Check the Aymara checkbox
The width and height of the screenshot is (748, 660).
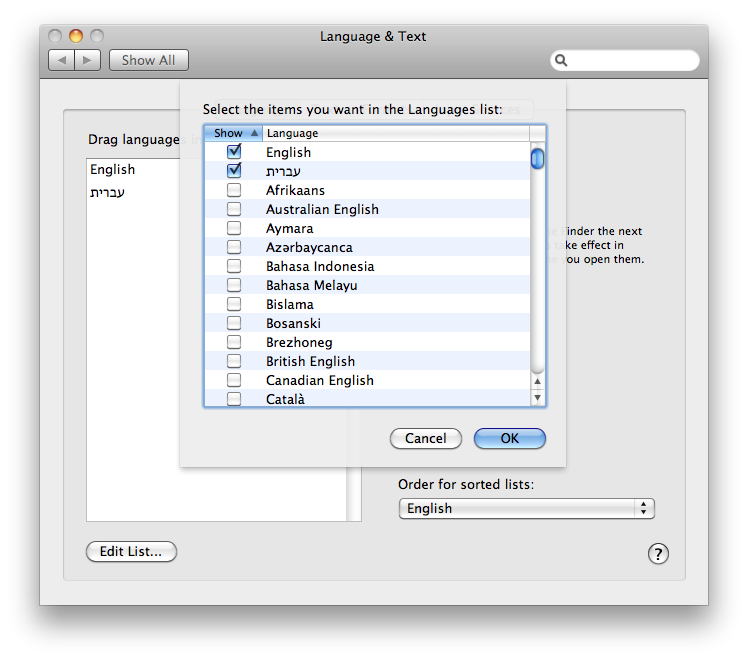click(x=234, y=228)
